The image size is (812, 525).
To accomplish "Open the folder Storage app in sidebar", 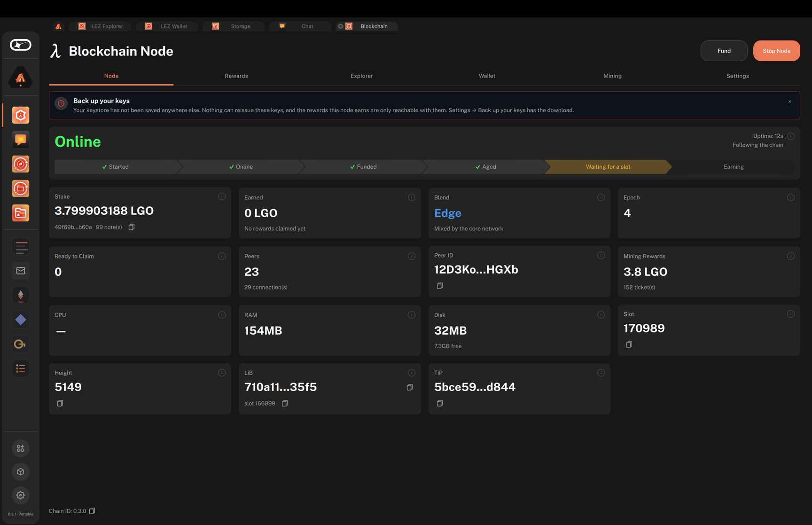I will (x=21, y=213).
